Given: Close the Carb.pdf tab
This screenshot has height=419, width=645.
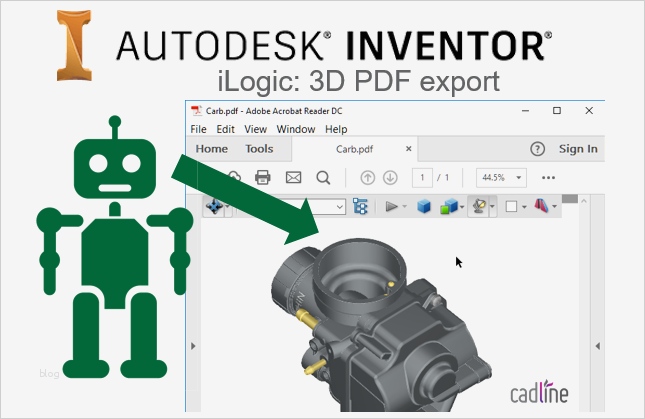Looking at the screenshot, I should 408,148.
